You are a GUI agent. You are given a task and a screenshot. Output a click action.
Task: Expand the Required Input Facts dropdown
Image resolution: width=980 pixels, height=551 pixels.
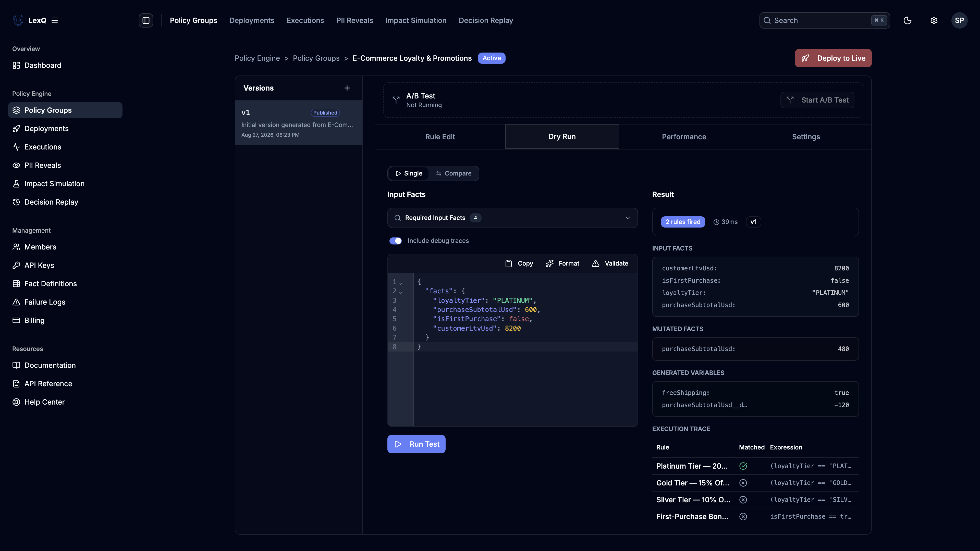512,218
